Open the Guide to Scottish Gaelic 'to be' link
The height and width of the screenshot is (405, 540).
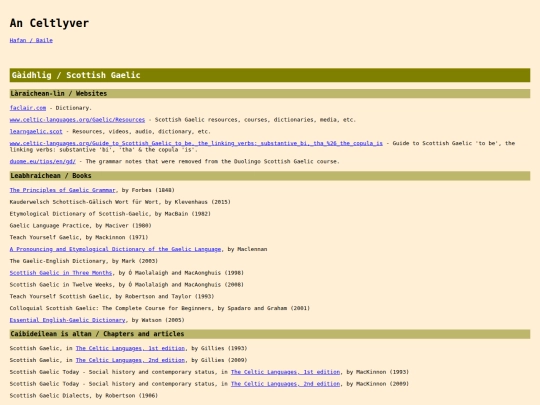pyautogui.click(x=196, y=143)
